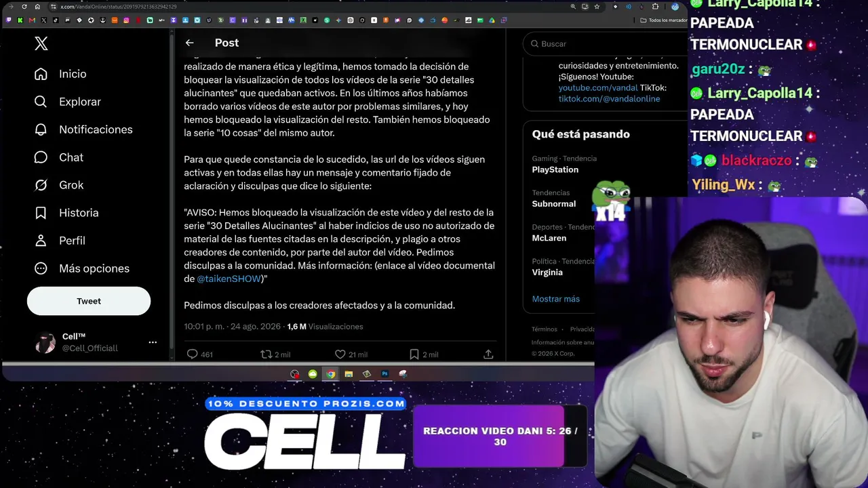Bookmark the post with the bookmark icon

[x=414, y=354]
